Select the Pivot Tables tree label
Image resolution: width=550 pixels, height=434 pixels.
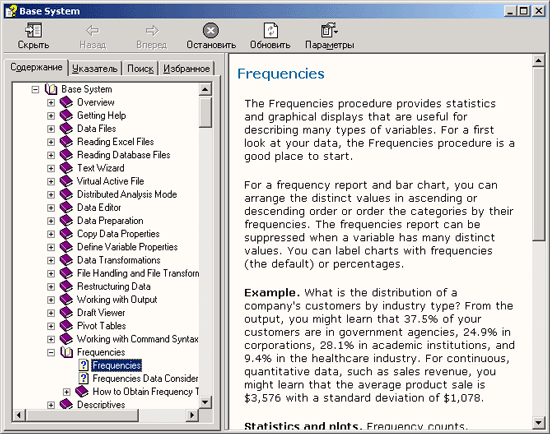pyautogui.click(x=101, y=326)
